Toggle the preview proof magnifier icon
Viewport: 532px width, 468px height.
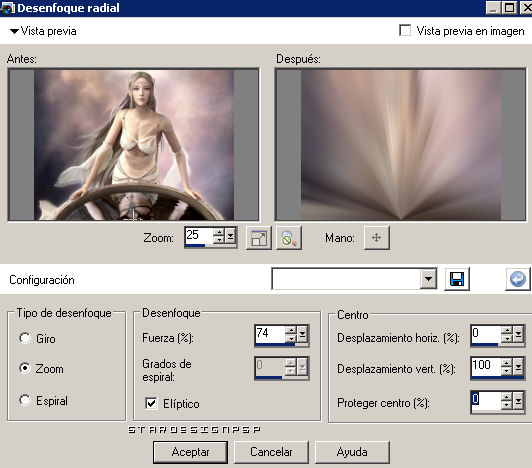(x=289, y=238)
